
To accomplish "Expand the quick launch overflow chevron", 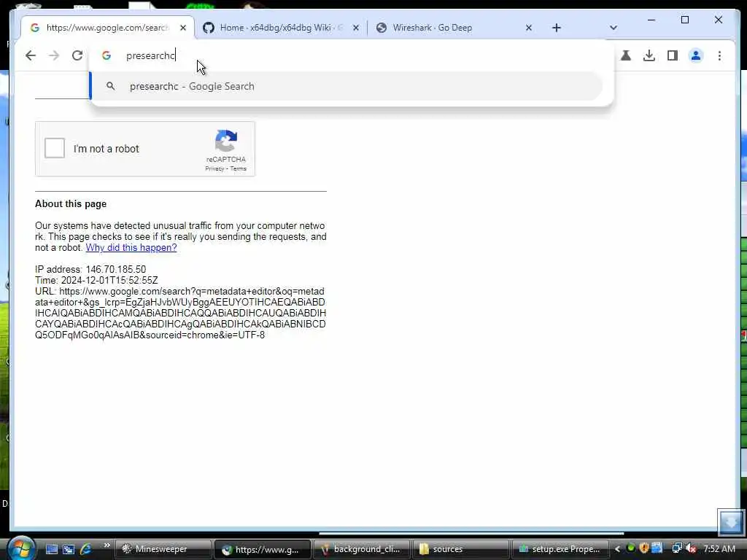I will [x=107, y=545].
